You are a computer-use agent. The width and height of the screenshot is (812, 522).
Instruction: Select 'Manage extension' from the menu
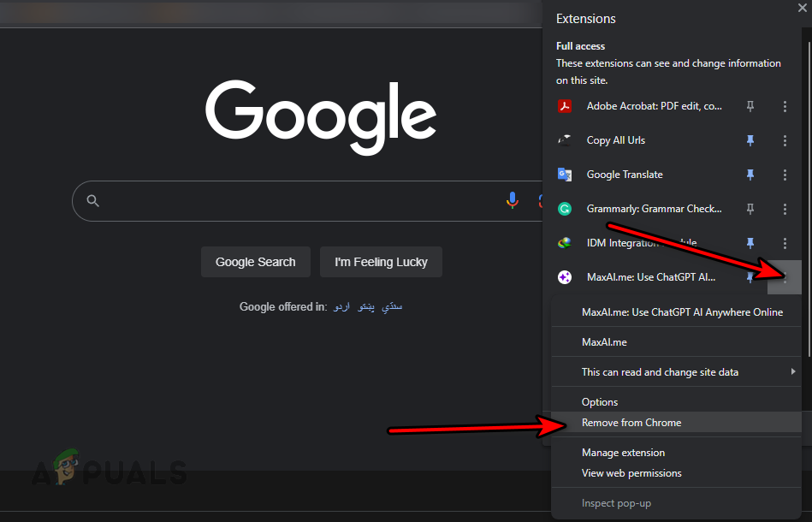click(x=623, y=452)
